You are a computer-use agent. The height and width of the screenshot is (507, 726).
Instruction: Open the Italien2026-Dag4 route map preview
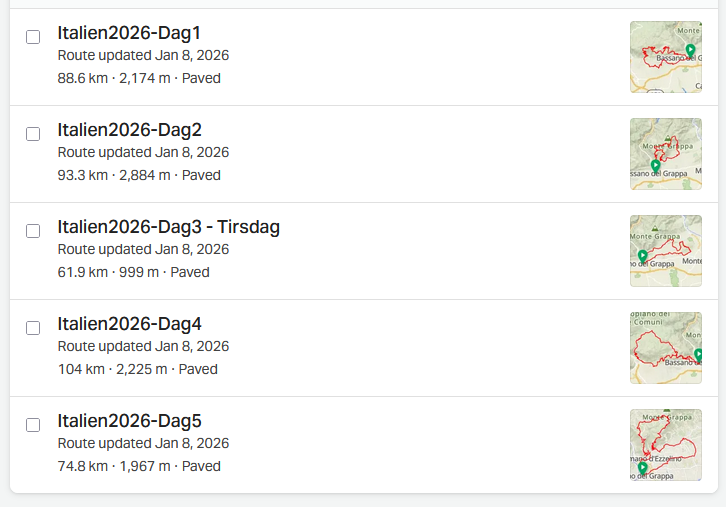(665, 348)
